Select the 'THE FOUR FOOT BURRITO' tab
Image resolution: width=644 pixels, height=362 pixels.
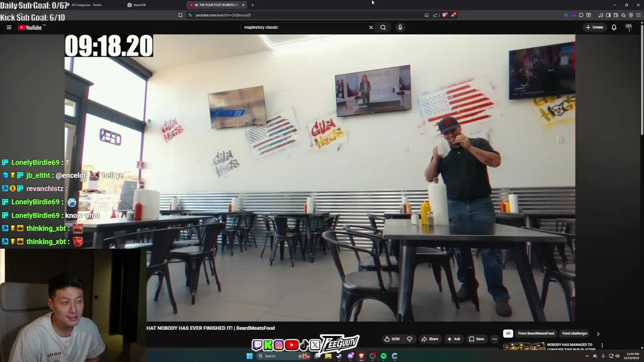(x=215, y=5)
